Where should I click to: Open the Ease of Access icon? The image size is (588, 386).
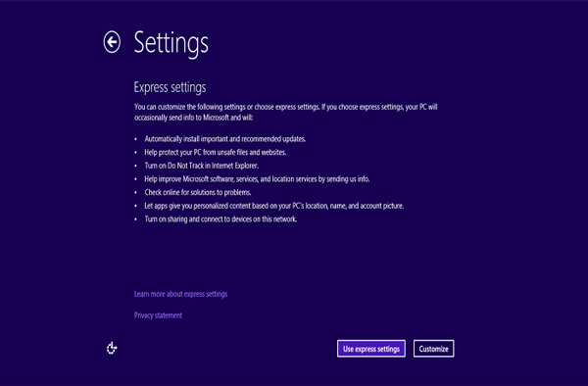coord(112,348)
